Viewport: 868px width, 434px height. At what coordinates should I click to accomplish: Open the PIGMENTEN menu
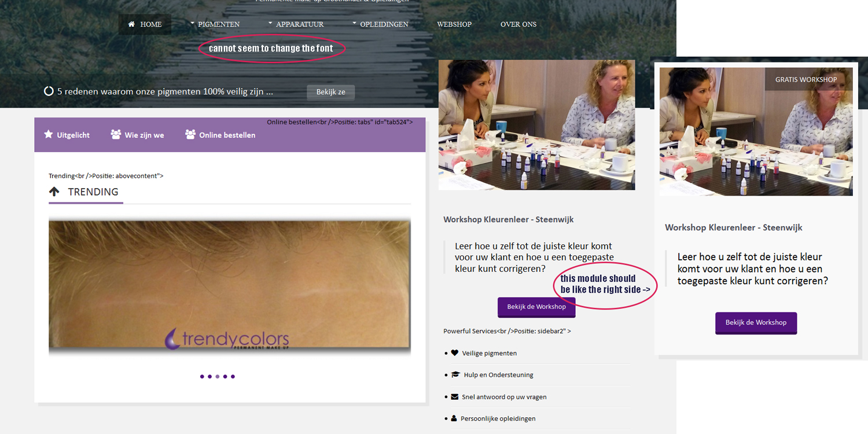pos(219,24)
